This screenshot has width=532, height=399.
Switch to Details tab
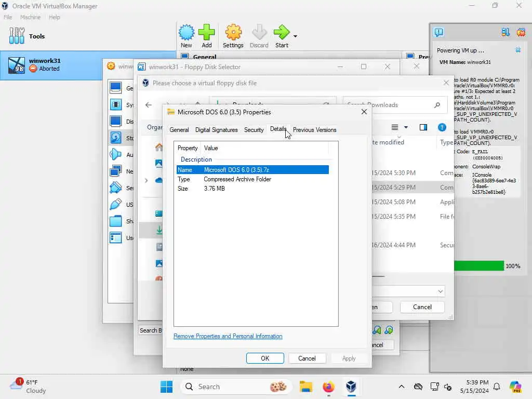click(278, 129)
